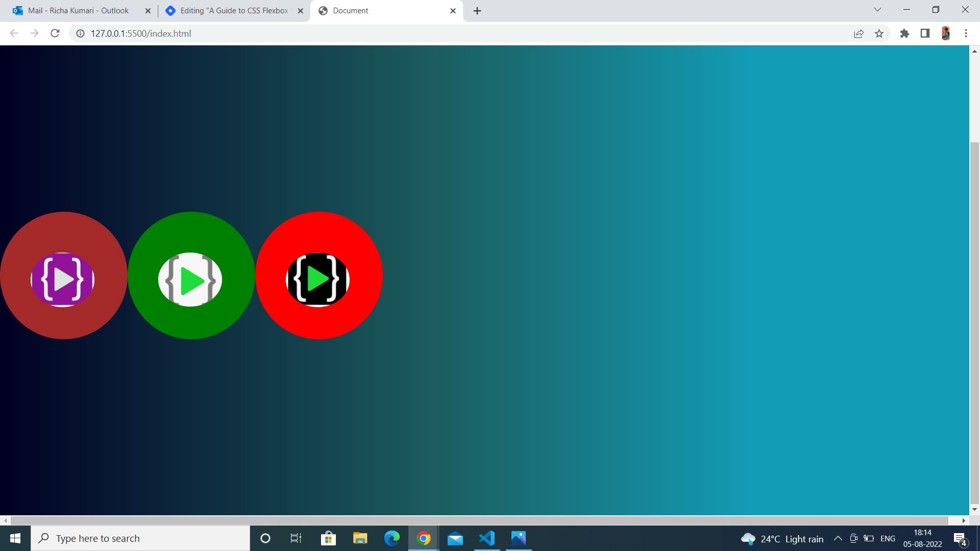Open Visual Studio Code from taskbar

(487, 538)
